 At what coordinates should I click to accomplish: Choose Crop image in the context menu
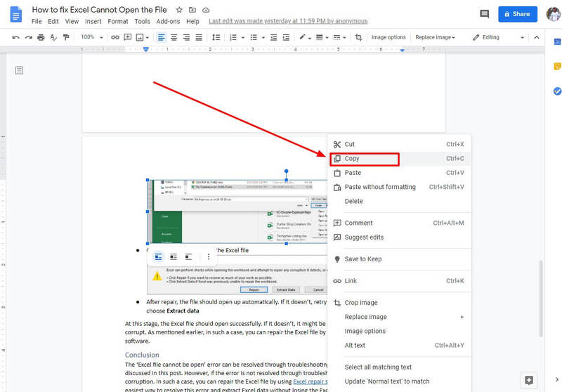pyautogui.click(x=399, y=302)
